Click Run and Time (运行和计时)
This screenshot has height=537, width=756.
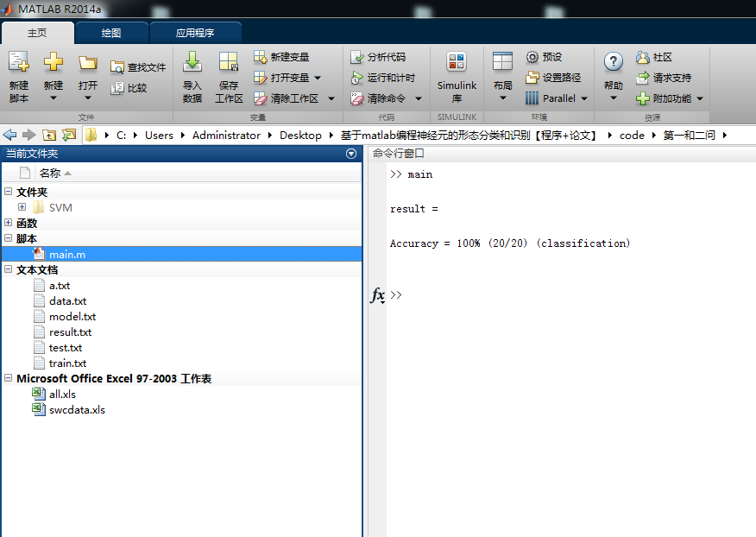click(x=383, y=78)
